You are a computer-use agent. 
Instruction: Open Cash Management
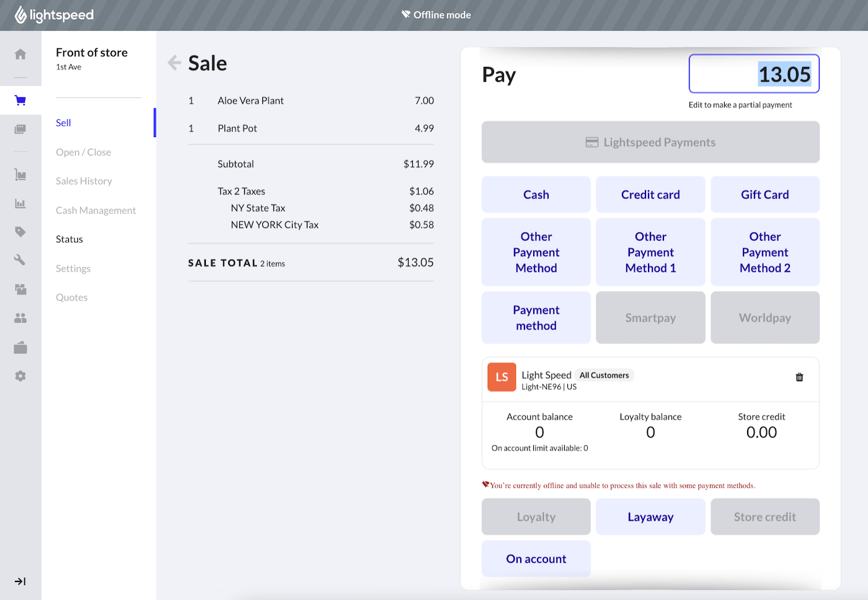click(95, 211)
